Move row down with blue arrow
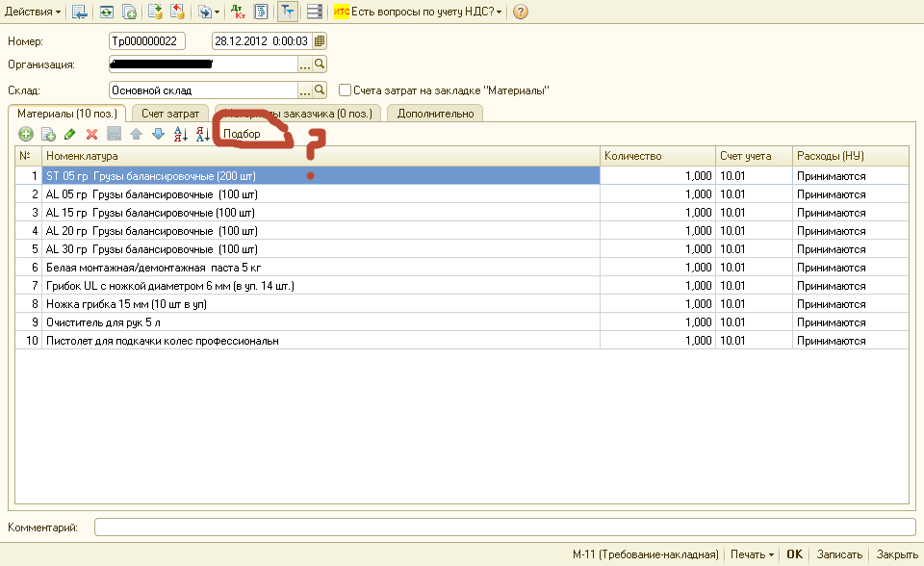Screen dimensions: 924x566 pos(158,135)
